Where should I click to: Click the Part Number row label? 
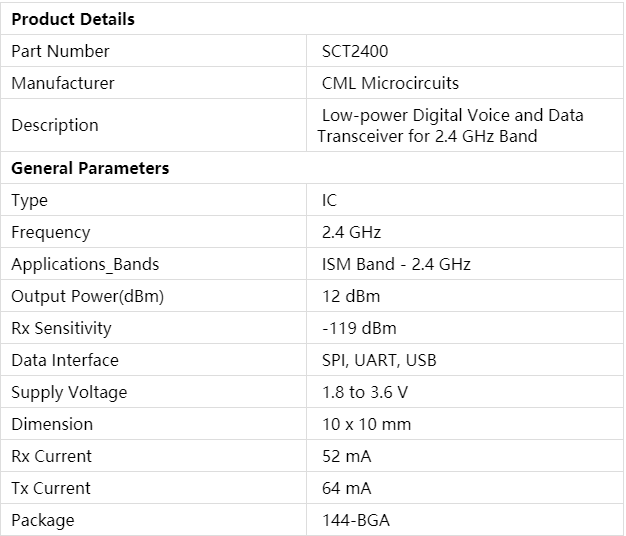pos(60,51)
